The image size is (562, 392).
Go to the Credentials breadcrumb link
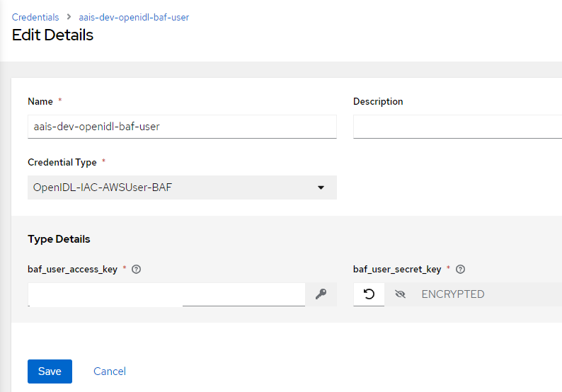point(35,17)
